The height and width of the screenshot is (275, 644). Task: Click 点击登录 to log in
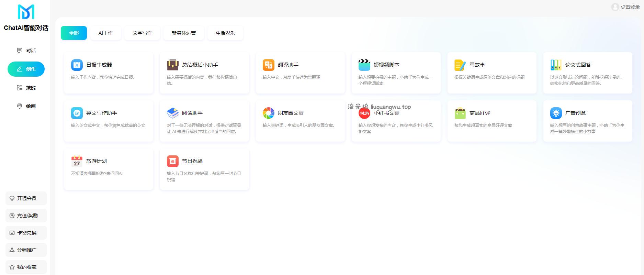(x=630, y=7)
